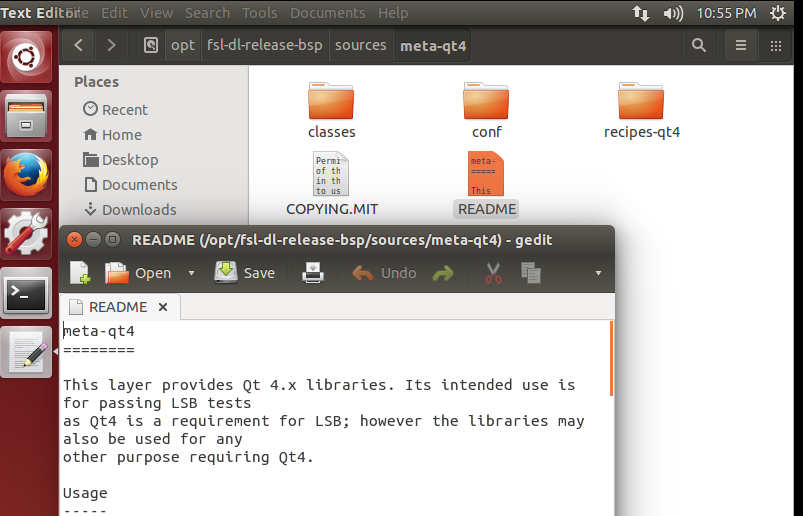This screenshot has width=803, height=516.
Task: Expand the Open recent files arrow
Action: (191, 273)
